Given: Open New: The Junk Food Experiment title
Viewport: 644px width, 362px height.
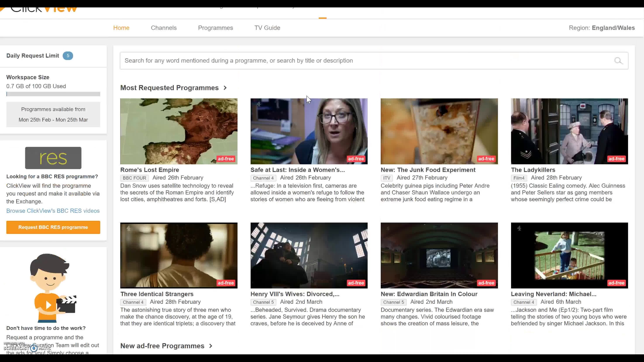Looking at the screenshot, I should point(428,170).
